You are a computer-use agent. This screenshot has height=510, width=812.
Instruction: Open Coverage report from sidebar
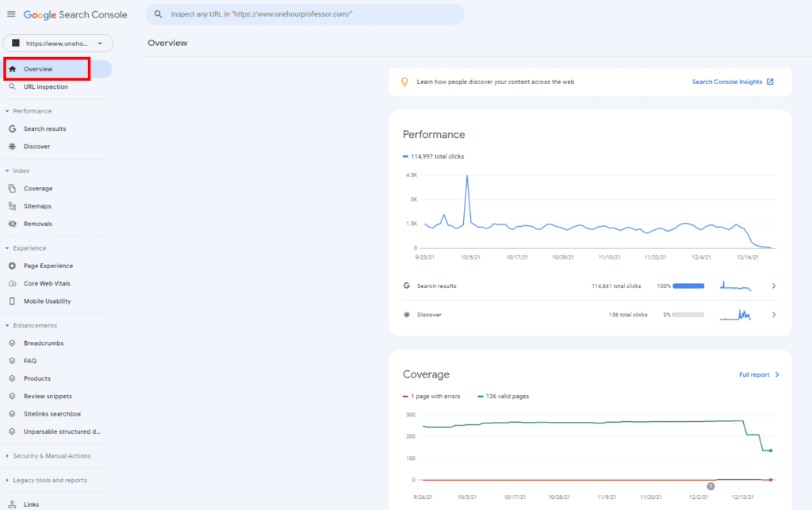pos(38,189)
